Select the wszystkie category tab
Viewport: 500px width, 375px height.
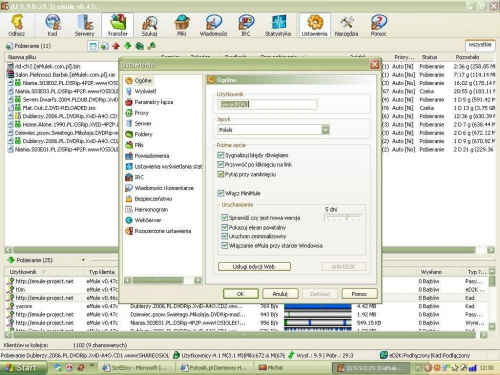coord(480,45)
